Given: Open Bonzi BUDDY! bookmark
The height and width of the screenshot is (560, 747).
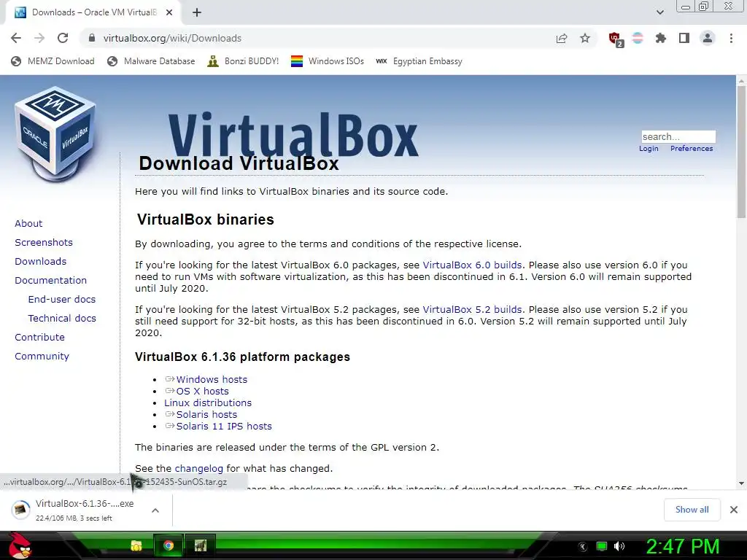Looking at the screenshot, I should click(243, 61).
